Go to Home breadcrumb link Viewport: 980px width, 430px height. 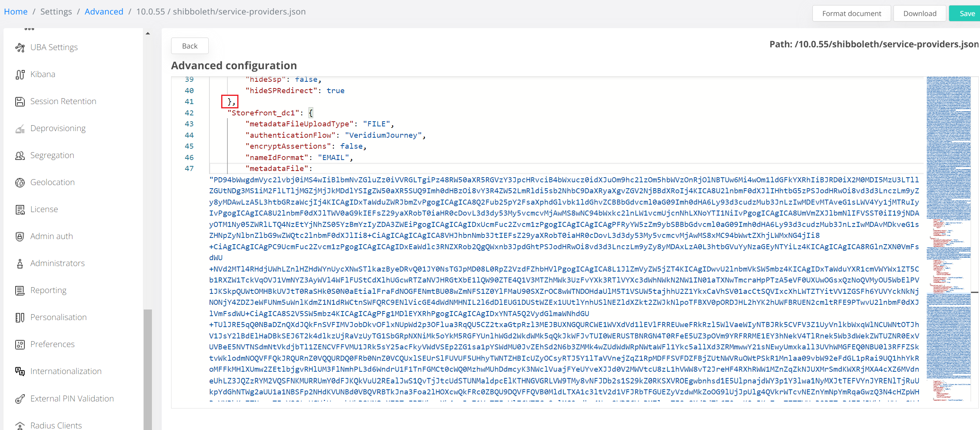click(x=16, y=11)
